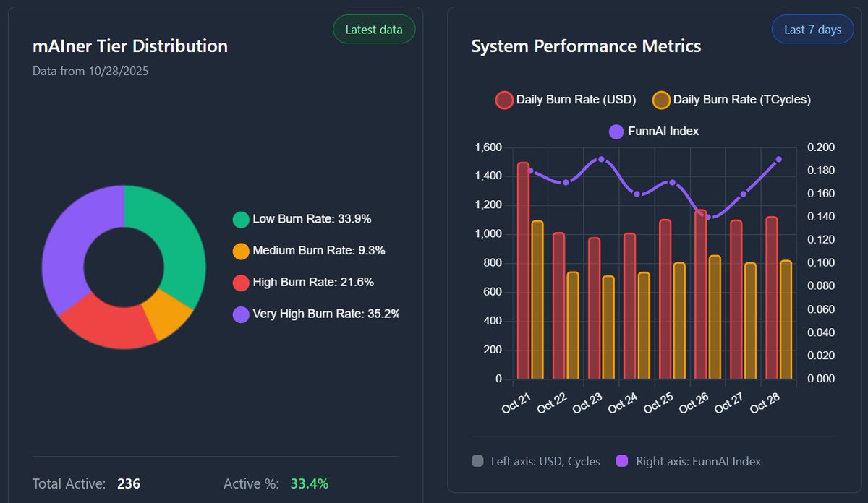
Task: Open the Last 7 days range selector
Action: coord(812,29)
